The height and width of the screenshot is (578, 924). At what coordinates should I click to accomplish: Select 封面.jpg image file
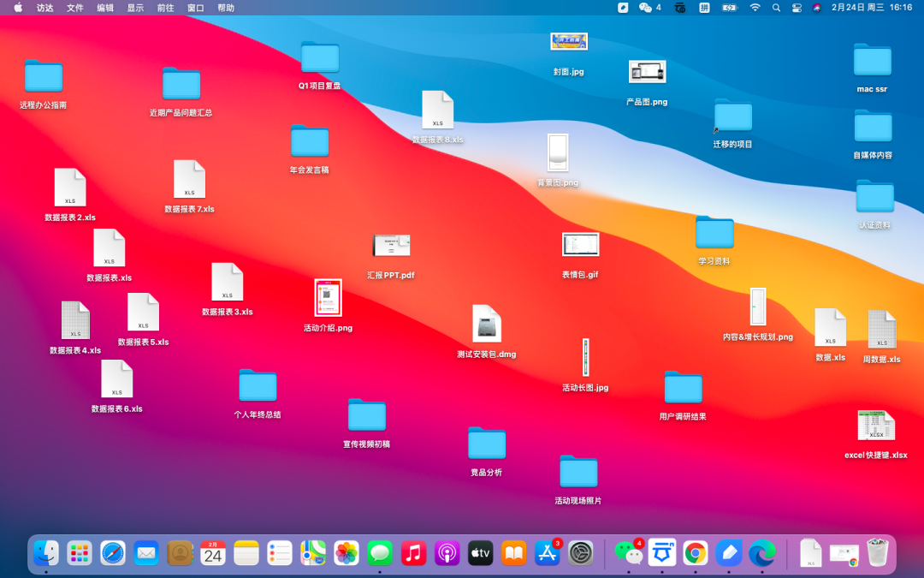coord(569,53)
